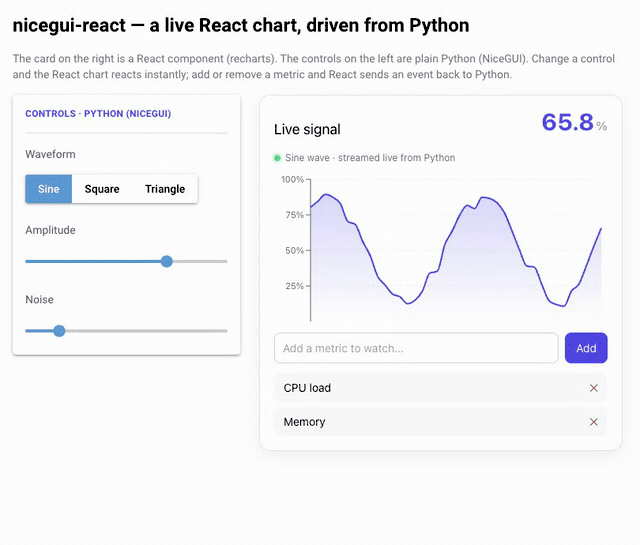The height and width of the screenshot is (545, 640).
Task: Click the Noise label
Action: tap(39, 300)
